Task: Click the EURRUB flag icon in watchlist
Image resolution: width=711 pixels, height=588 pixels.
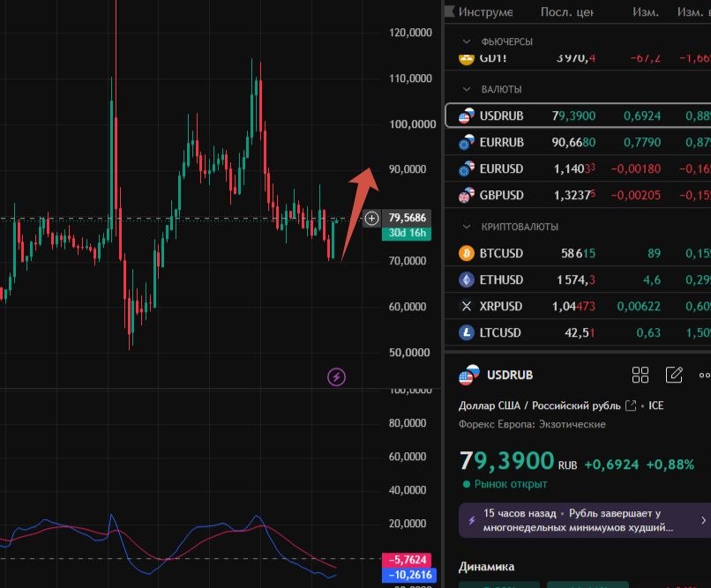Action: [467, 142]
